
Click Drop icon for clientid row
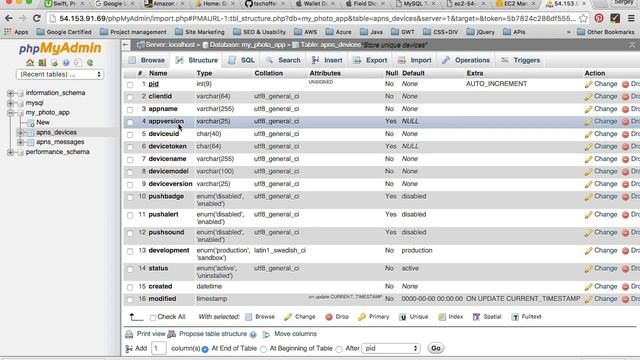pos(625,97)
